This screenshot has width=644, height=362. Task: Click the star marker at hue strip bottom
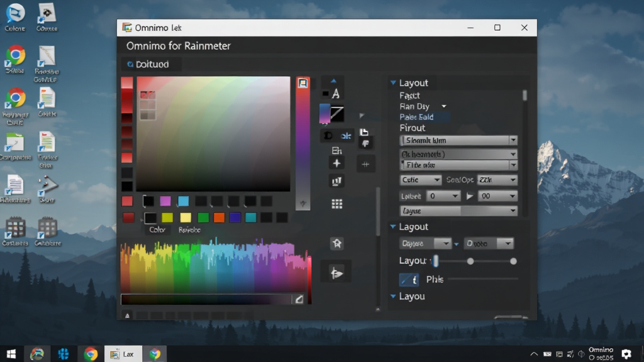click(x=303, y=203)
